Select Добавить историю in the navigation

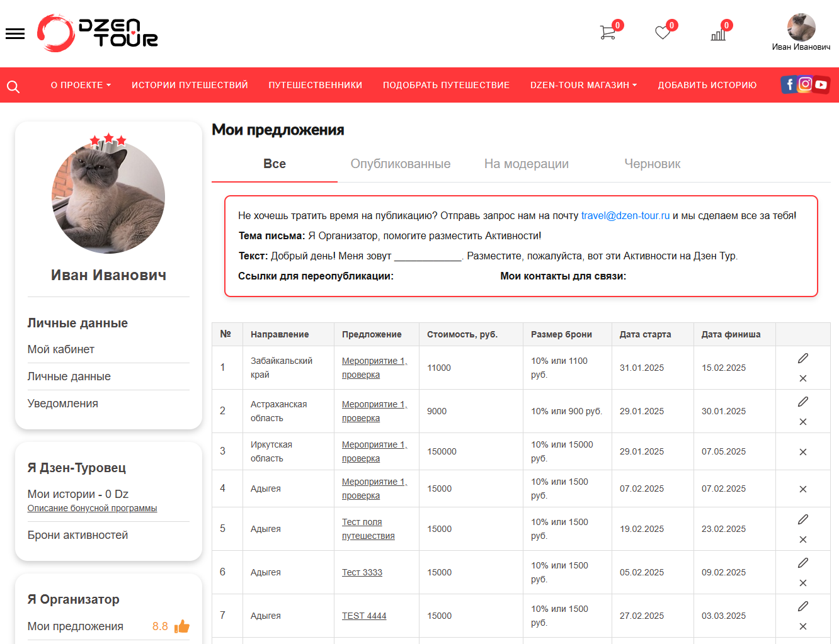coord(707,85)
